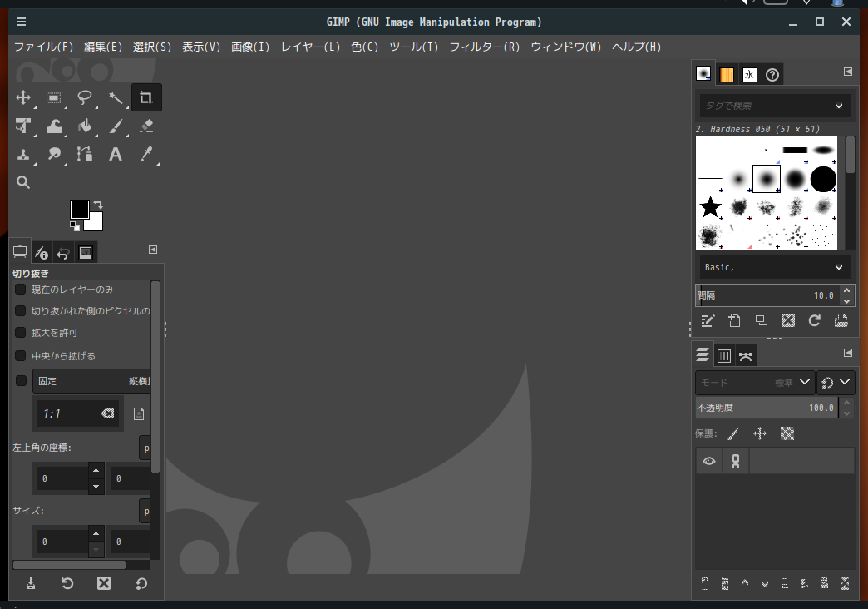Check the 現在のレイヤーのみ checkbox
The height and width of the screenshot is (609, 868).
(20, 289)
